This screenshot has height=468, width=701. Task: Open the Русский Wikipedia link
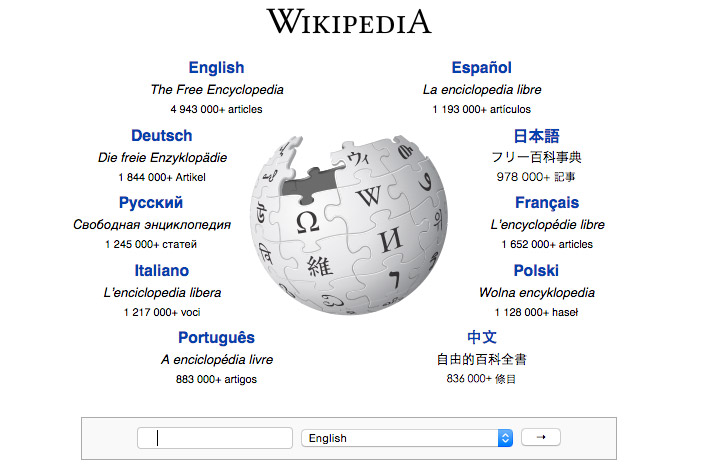(x=151, y=203)
